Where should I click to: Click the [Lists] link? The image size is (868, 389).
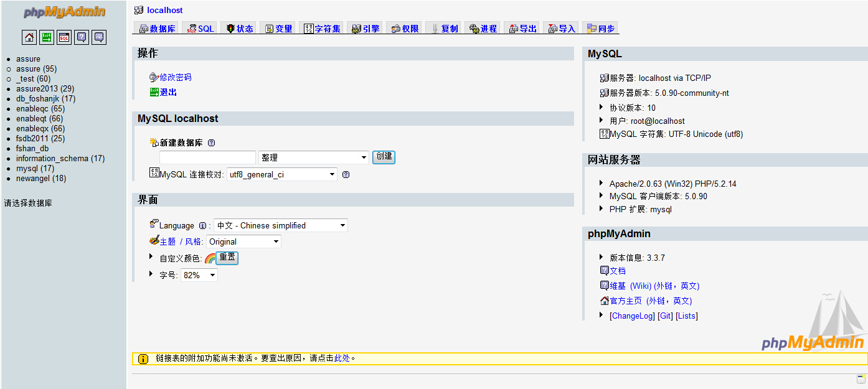(x=687, y=316)
